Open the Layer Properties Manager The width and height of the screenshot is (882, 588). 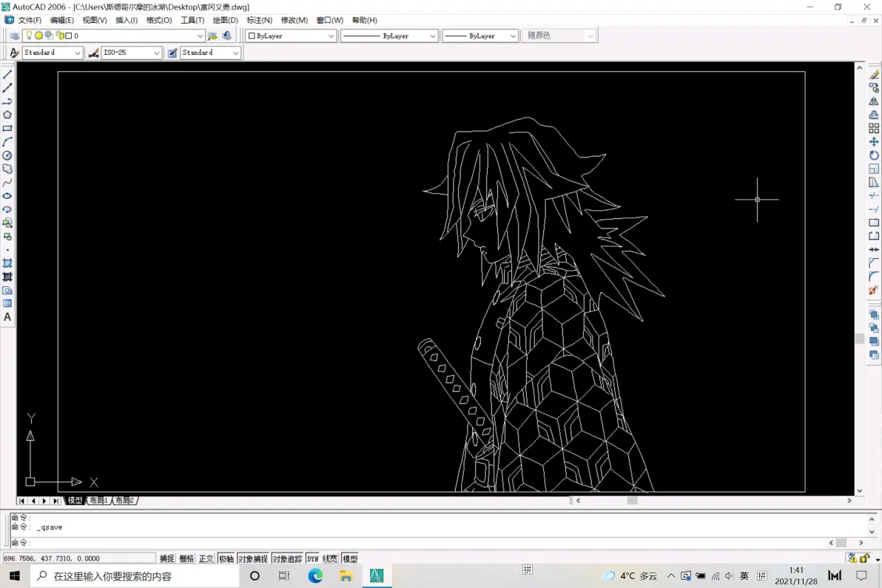[14, 36]
